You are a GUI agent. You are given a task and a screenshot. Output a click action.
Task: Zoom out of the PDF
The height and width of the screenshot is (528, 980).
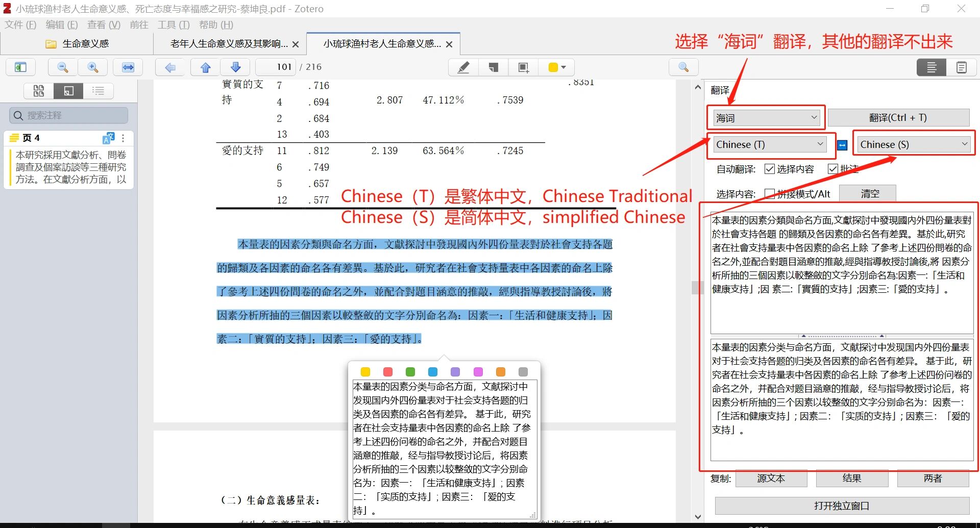[63, 67]
